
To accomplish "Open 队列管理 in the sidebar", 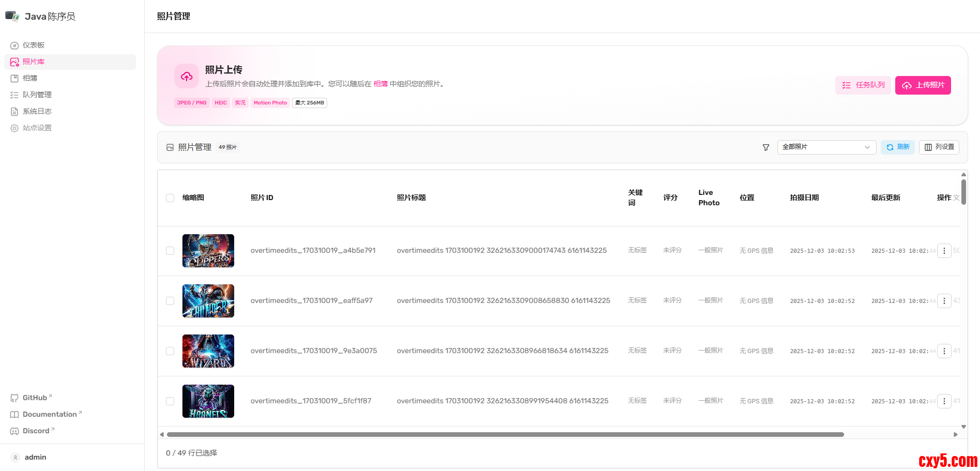I will point(37,95).
